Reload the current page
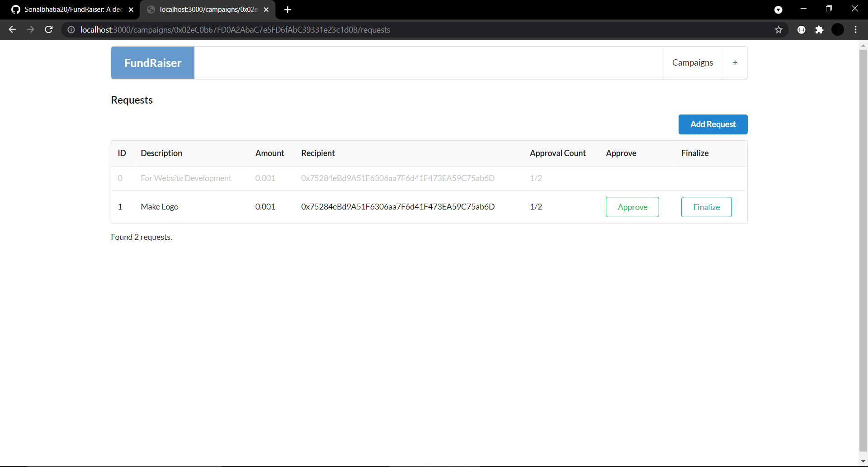 point(48,29)
